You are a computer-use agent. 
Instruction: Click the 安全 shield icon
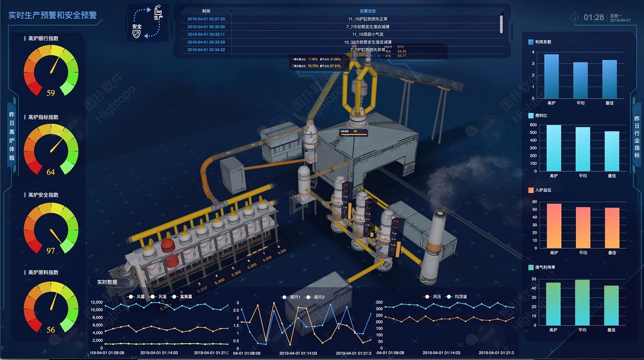point(136,35)
